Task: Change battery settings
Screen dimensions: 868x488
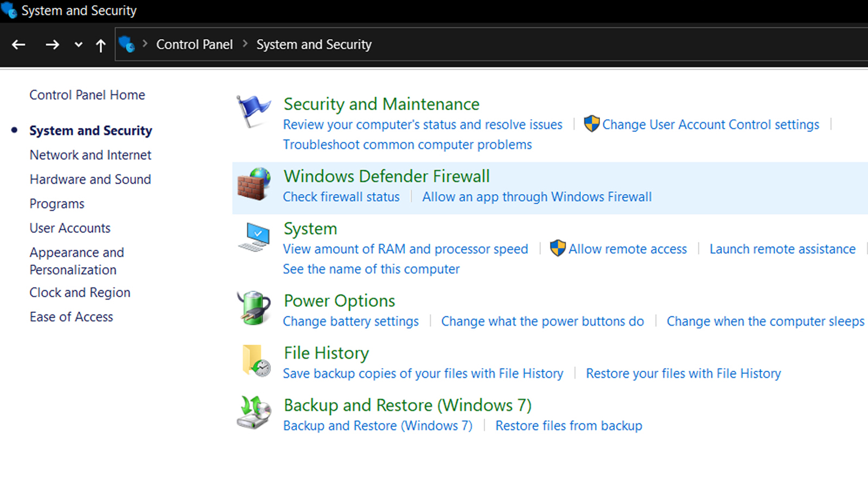Action: click(351, 322)
